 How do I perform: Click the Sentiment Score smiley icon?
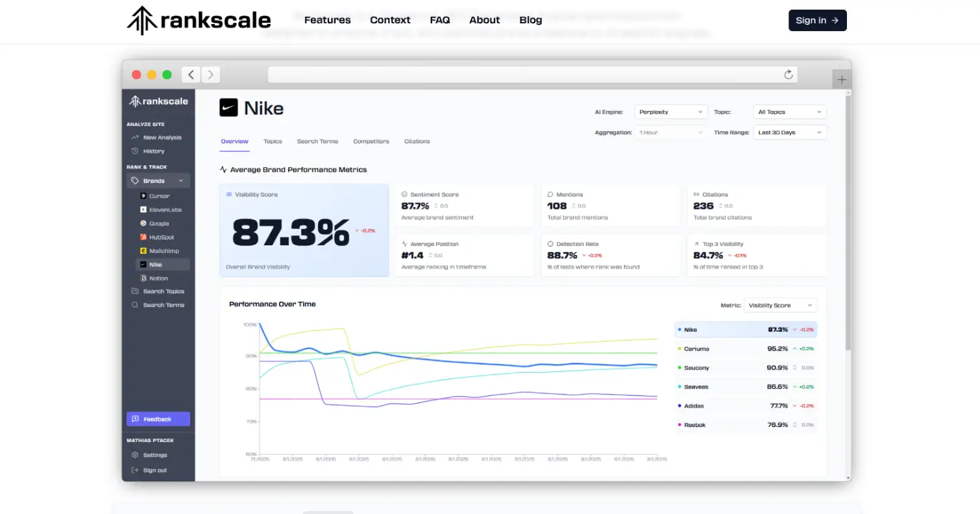tap(404, 195)
